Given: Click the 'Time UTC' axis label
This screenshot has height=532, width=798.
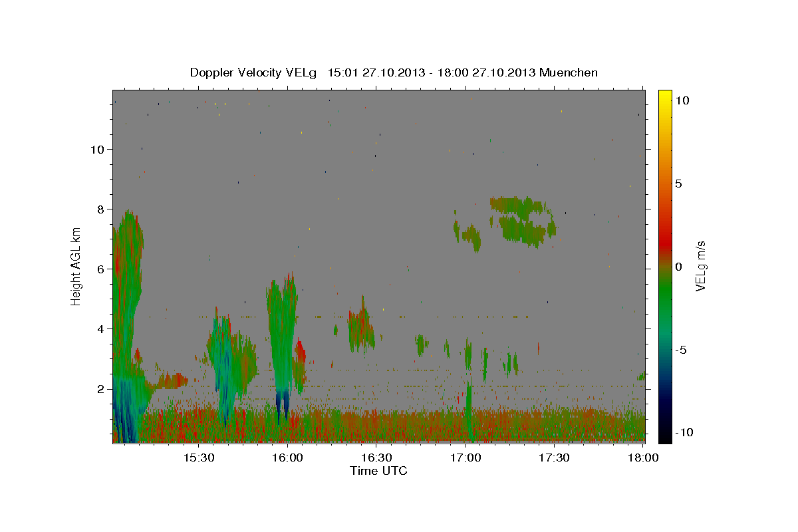Looking at the screenshot, I should tap(378, 471).
